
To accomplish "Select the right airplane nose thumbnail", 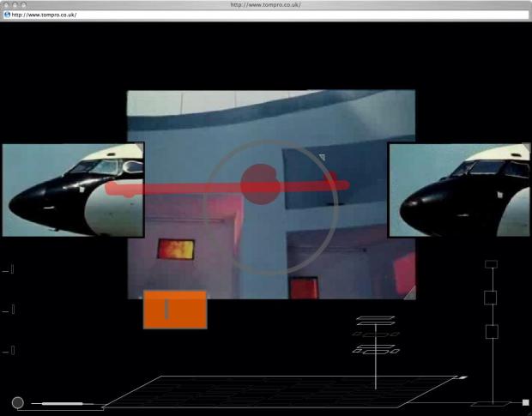I will [459, 190].
